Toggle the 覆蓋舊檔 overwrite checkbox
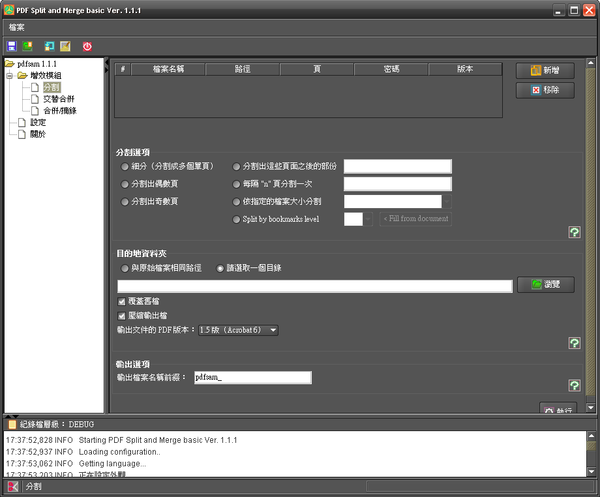The image size is (600, 497). 122,301
